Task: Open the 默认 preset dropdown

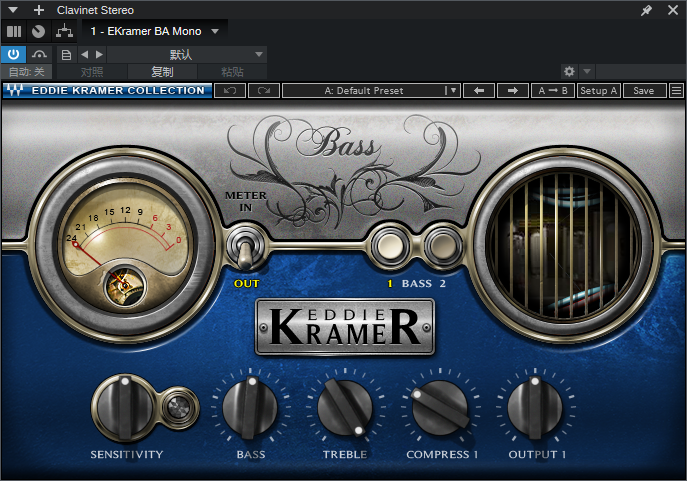Action: tap(187, 55)
